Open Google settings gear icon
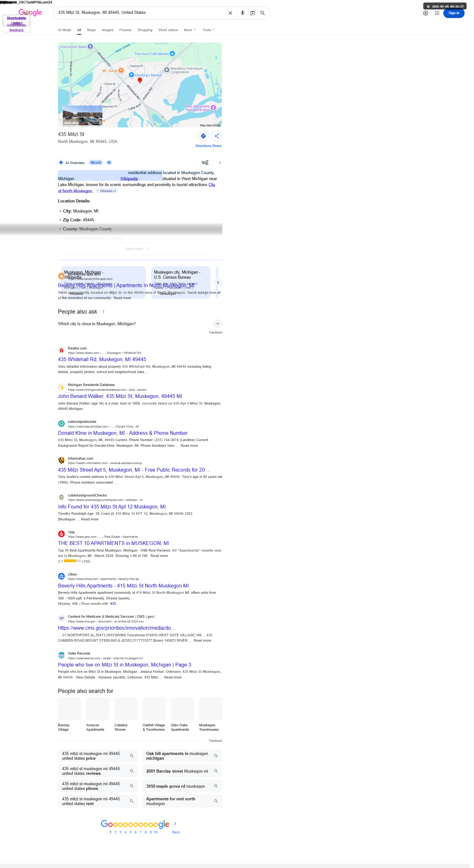The image size is (474, 868). click(425, 13)
